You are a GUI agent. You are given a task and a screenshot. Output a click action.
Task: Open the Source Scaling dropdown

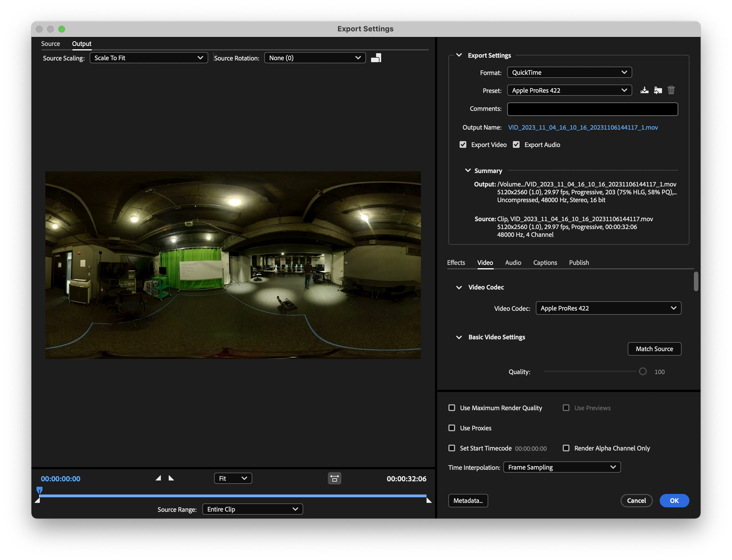point(149,58)
